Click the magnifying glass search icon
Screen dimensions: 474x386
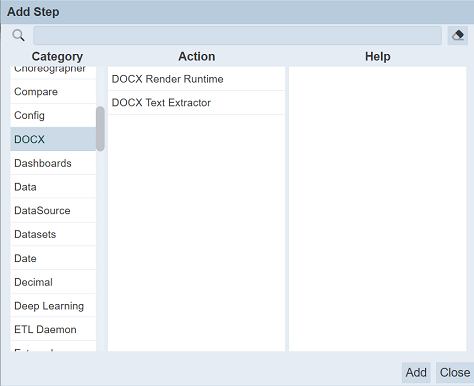18,35
